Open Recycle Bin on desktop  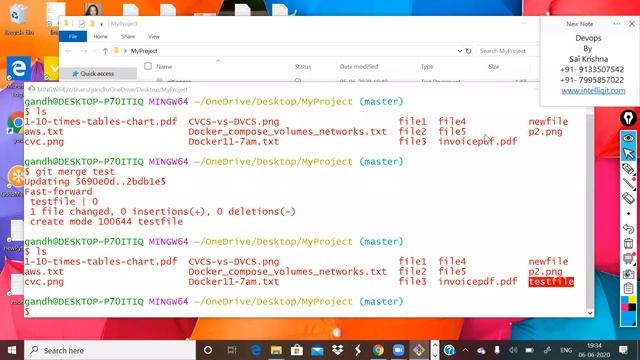coord(18,18)
